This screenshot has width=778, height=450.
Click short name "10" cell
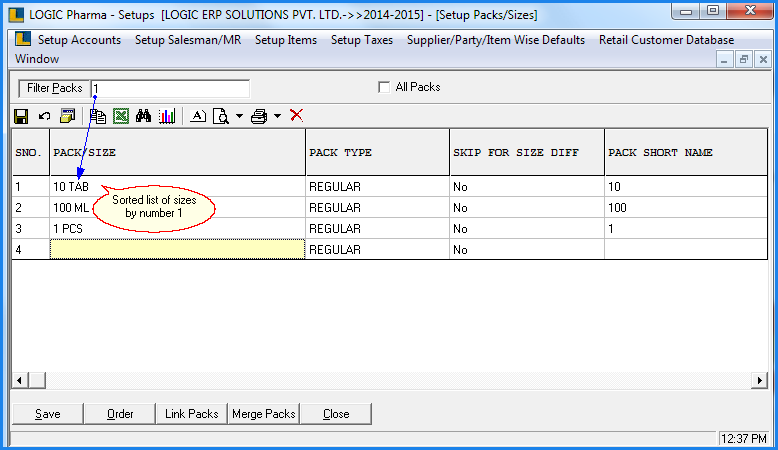point(686,187)
